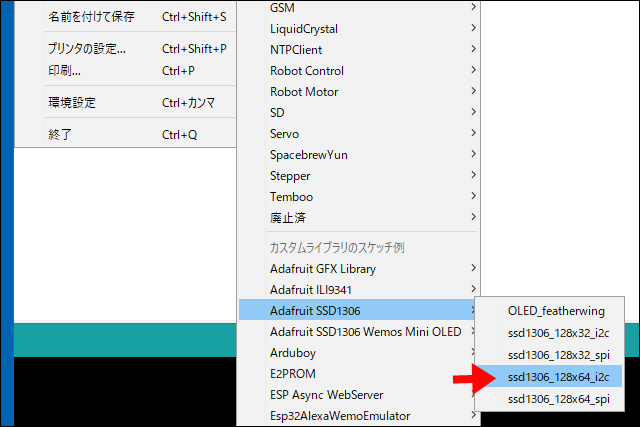
Task: Open the Temboo examples submenu
Action: tap(359, 197)
